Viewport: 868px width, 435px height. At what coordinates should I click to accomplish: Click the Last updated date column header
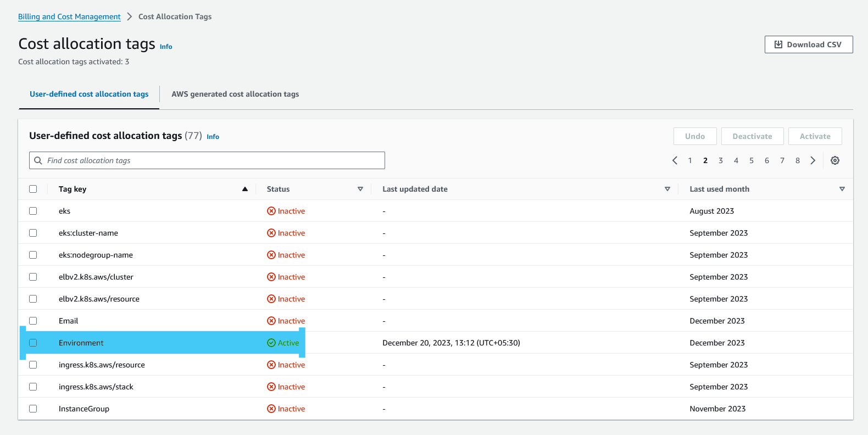click(x=415, y=189)
